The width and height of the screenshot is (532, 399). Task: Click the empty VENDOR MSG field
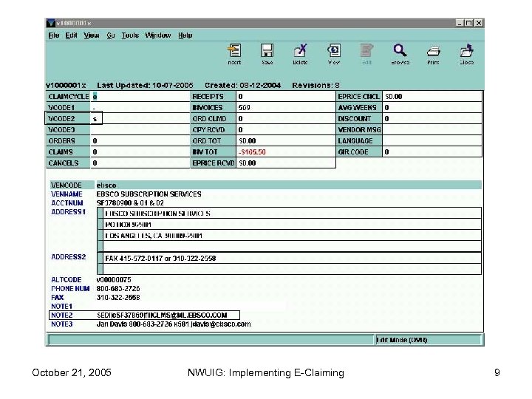pos(432,129)
